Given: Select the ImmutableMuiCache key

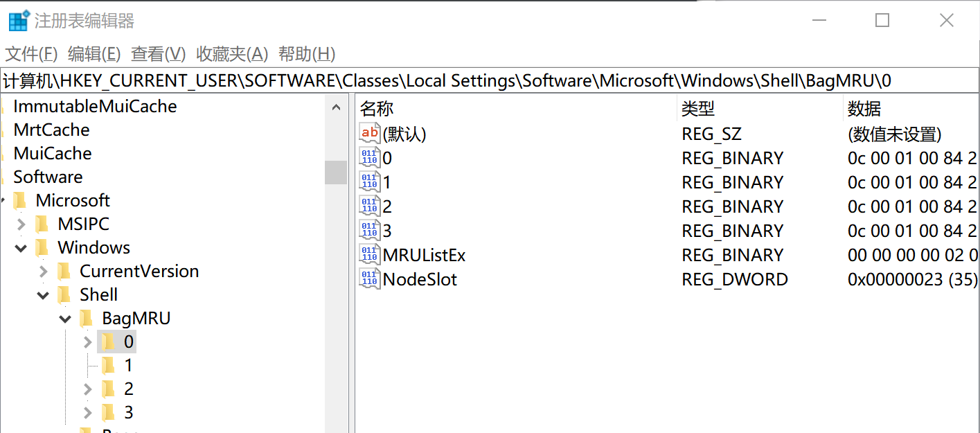Looking at the screenshot, I should point(95,106).
